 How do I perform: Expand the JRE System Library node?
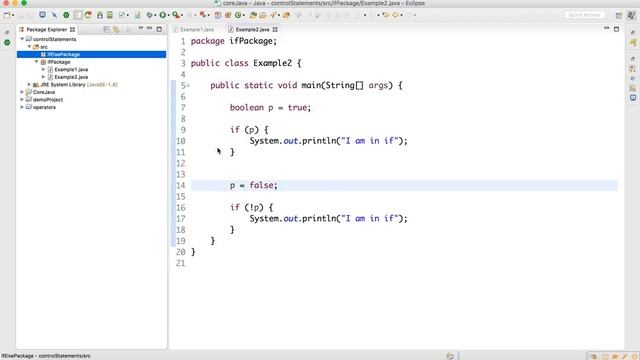29,84
